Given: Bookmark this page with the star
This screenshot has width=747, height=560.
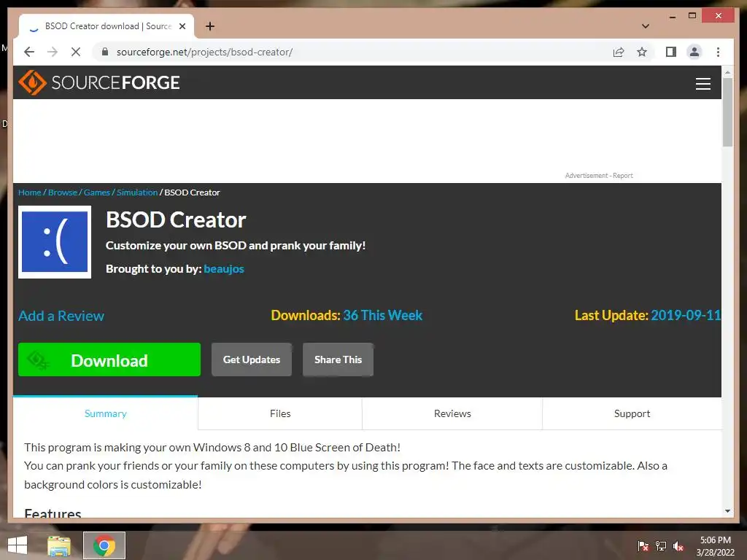Looking at the screenshot, I should pos(642,52).
